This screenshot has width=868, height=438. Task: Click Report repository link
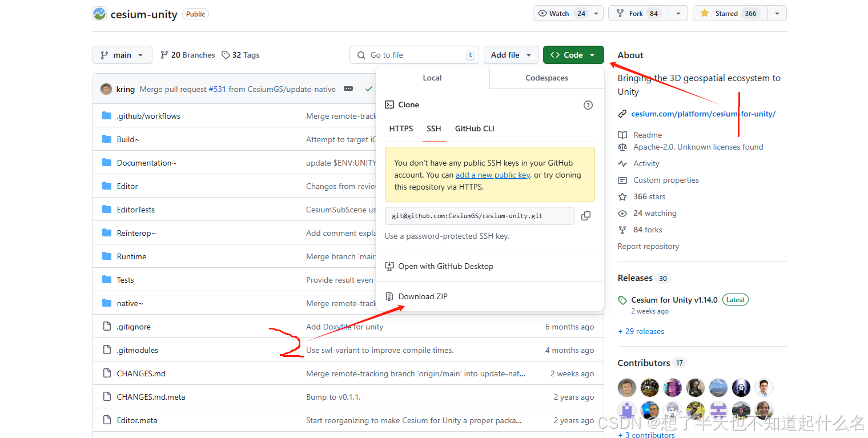point(648,246)
